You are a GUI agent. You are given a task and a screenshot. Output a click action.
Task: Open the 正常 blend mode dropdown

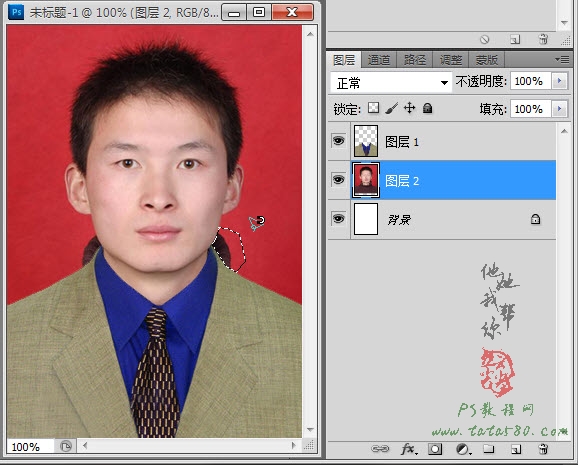click(x=391, y=83)
